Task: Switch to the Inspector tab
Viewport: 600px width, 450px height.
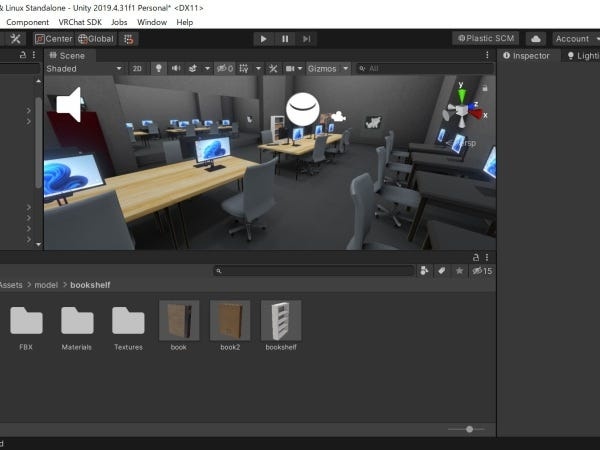Action: [526, 56]
